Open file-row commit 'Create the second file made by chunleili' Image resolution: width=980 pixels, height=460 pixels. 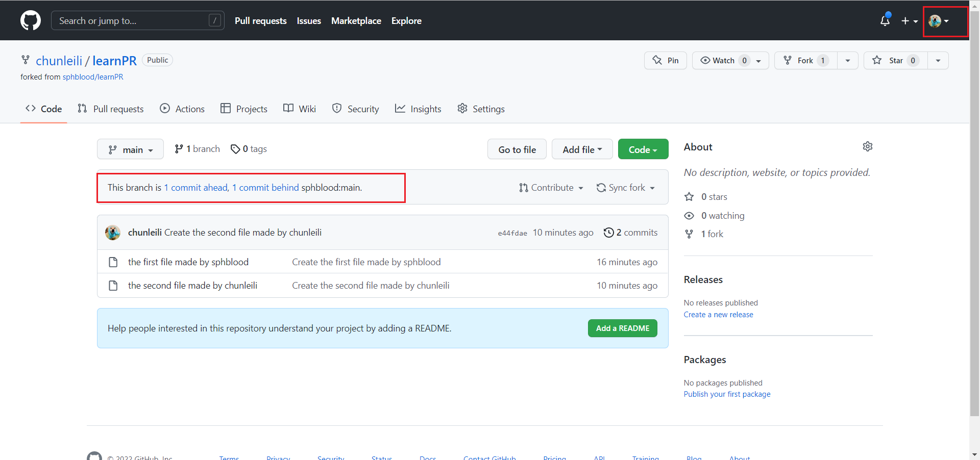pyautogui.click(x=371, y=286)
